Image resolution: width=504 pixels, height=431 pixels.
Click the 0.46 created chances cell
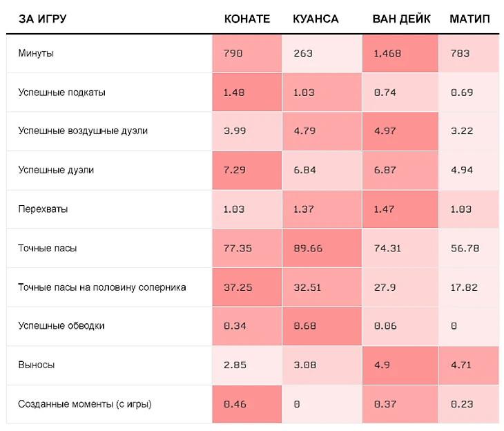click(x=247, y=404)
